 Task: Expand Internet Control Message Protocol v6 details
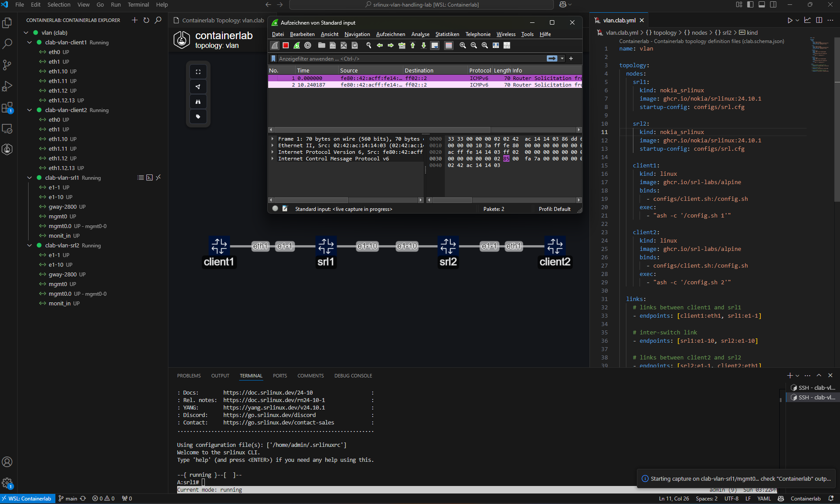273,159
